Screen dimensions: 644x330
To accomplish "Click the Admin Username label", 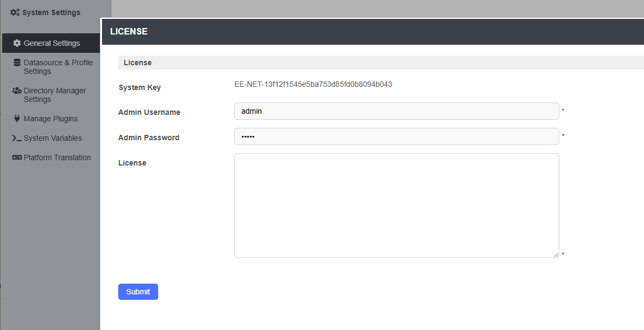I will (x=149, y=112).
